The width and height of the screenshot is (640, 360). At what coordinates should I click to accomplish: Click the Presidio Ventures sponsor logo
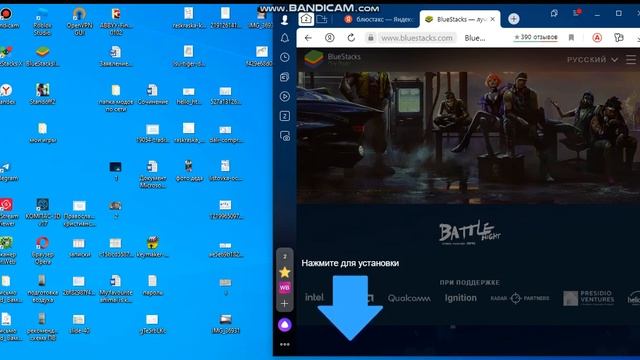[588, 298]
